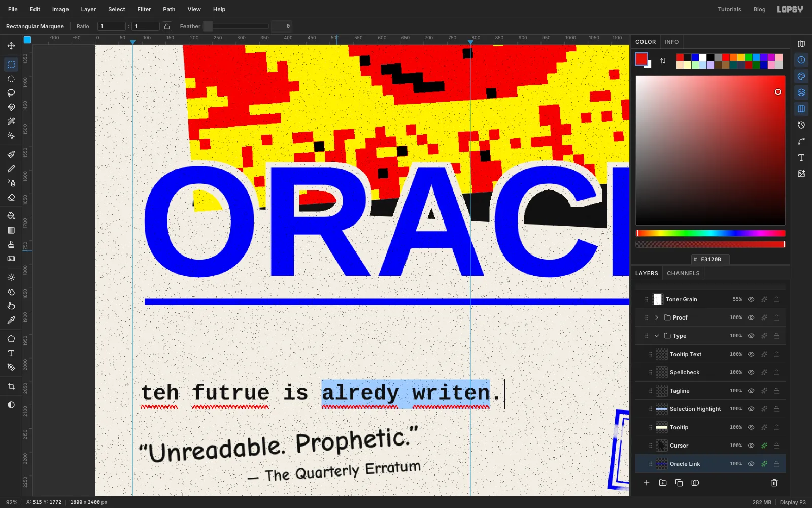812x508 pixels.
Task: Switch to the Channels tab
Action: click(x=683, y=273)
